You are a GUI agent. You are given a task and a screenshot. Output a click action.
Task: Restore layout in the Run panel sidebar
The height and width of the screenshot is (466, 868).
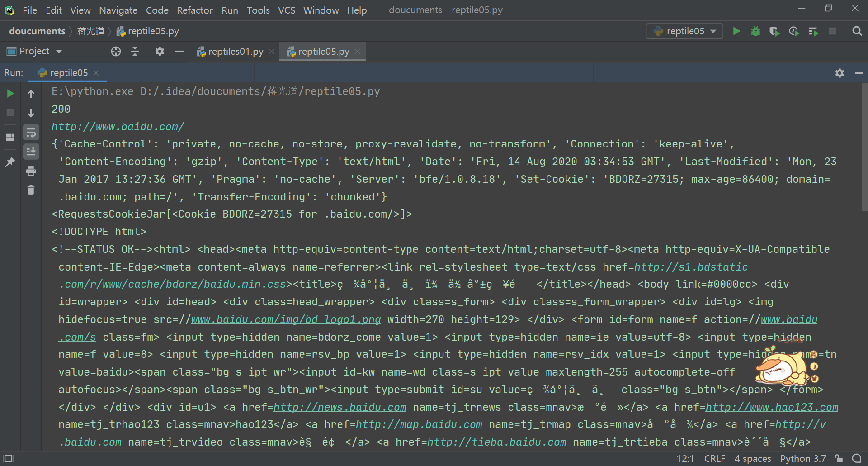point(10,137)
